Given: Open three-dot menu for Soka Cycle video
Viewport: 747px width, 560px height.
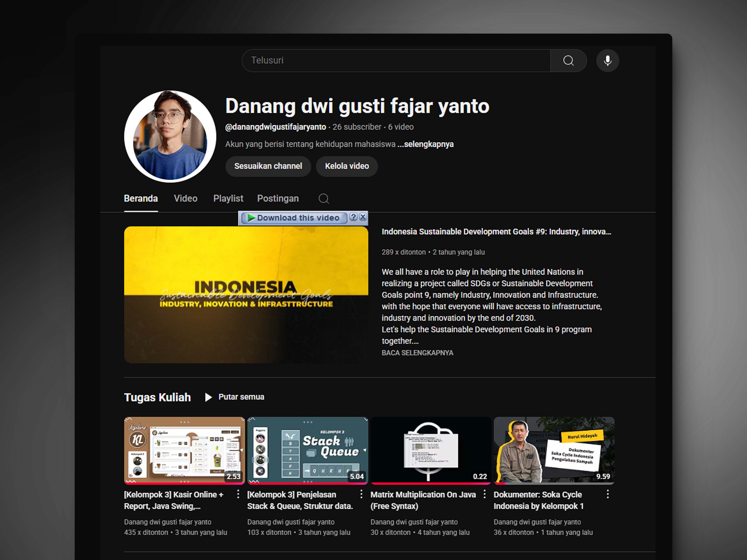Looking at the screenshot, I should point(608,494).
